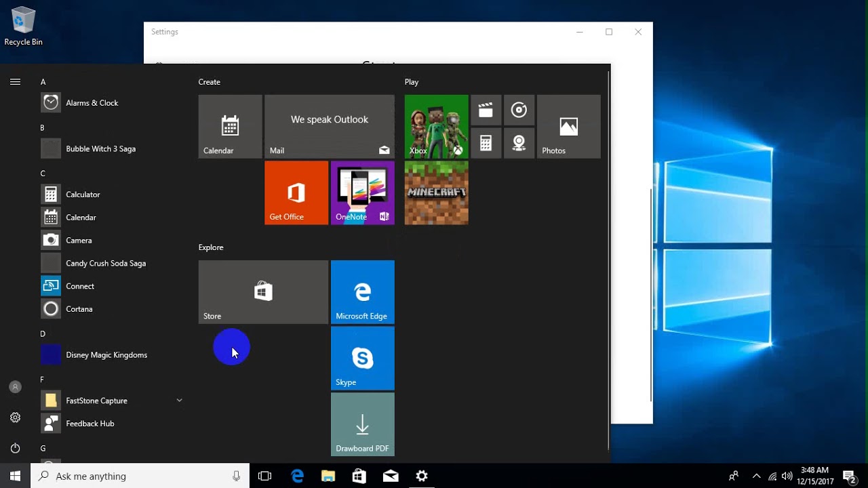Switch to Settings app on taskbar
Image resolution: width=868 pixels, height=488 pixels.
pos(422,476)
